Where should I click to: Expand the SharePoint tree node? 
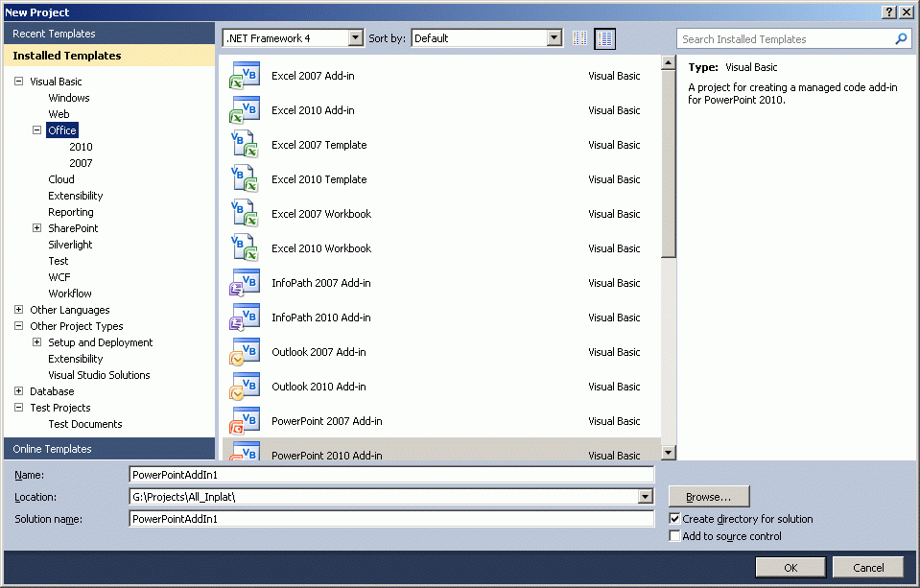[37, 228]
